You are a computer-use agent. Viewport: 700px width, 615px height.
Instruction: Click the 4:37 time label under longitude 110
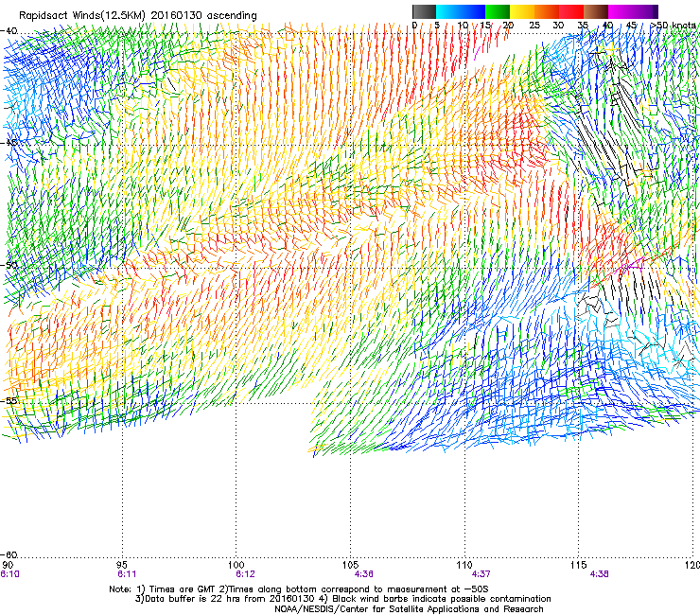click(481, 574)
